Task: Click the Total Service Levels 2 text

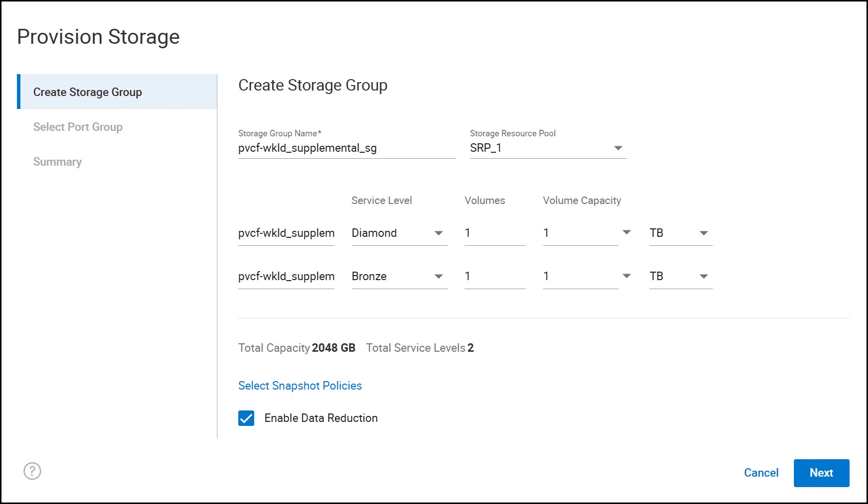Action: coord(420,348)
